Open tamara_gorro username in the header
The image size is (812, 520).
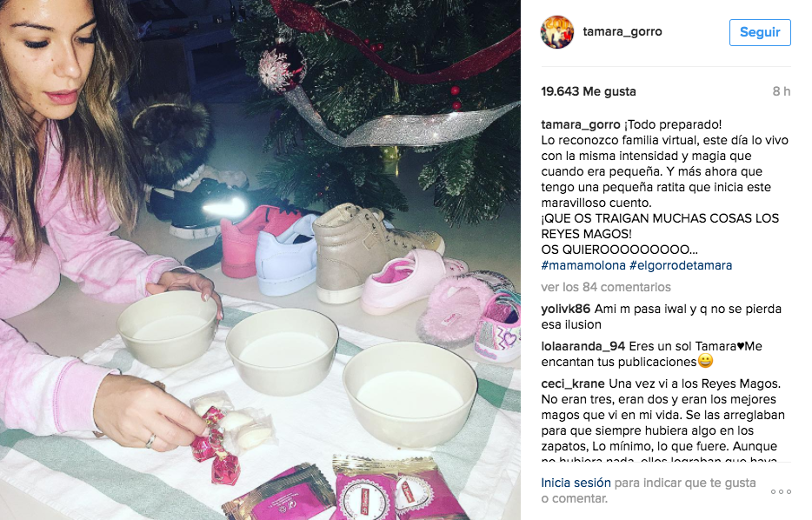tap(622, 31)
